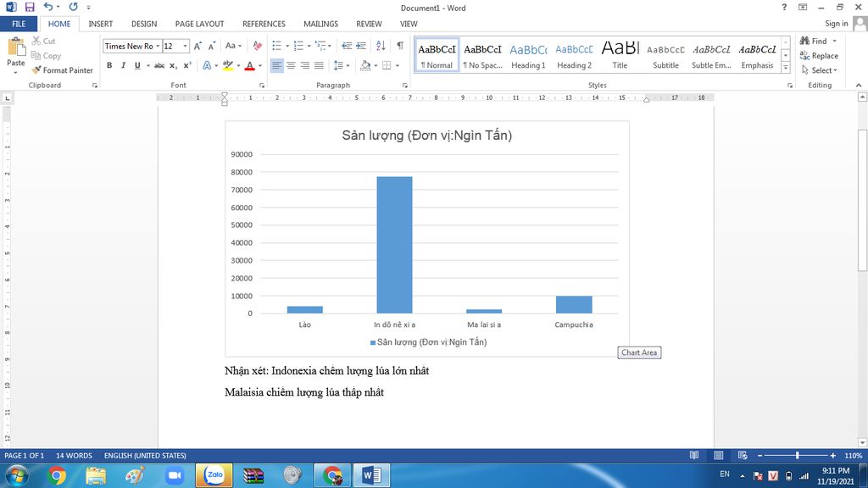868x488 pixels.
Task: Apply text highlight color
Action: tap(227, 65)
